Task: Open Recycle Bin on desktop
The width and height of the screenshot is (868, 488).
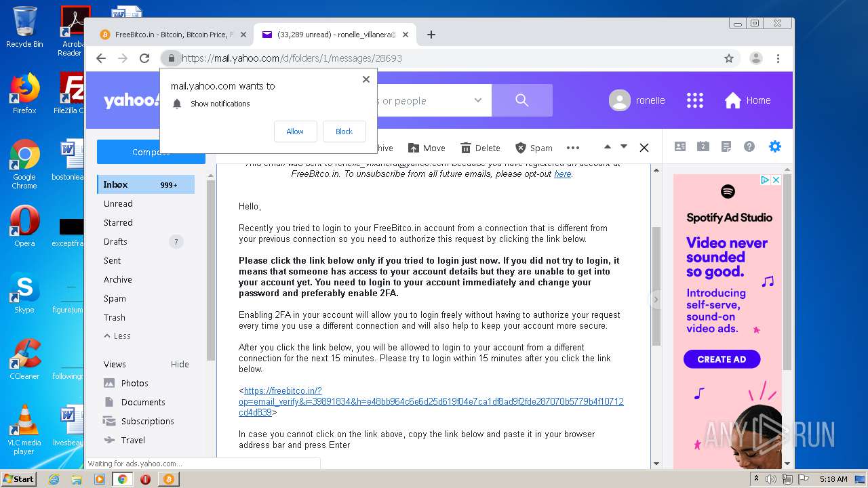Action: 24,27
